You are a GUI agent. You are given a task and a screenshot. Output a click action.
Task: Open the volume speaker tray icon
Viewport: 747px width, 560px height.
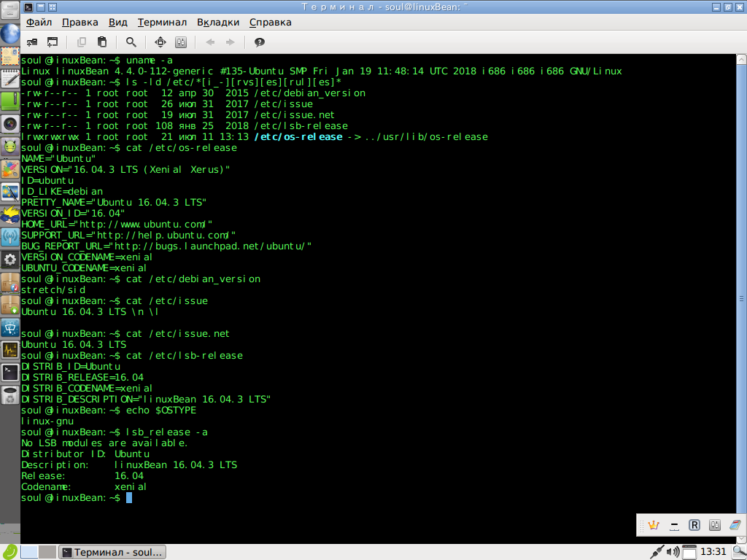673,552
